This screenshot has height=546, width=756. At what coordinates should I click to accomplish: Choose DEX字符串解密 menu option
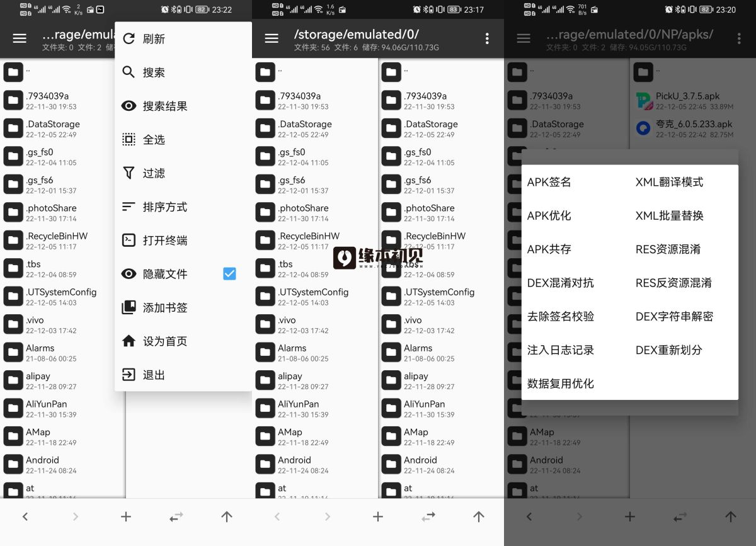(x=674, y=317)
